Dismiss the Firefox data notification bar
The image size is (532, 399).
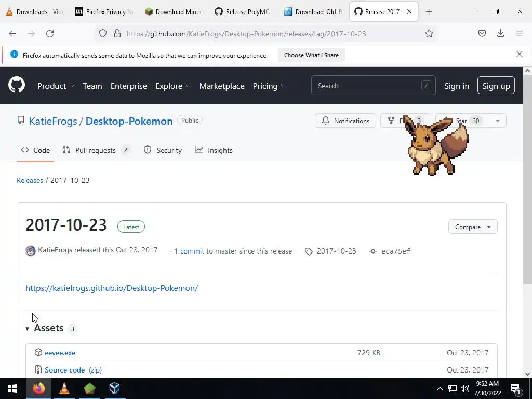[519, 54]
